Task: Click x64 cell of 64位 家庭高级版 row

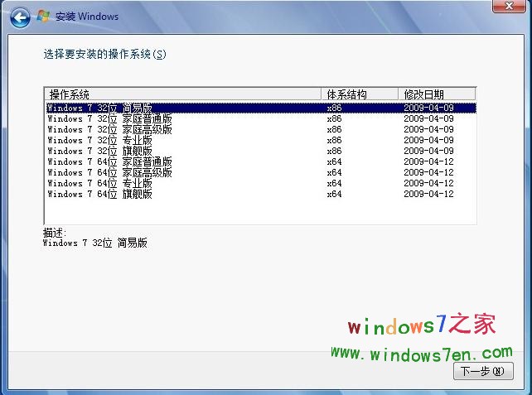Action: pos(334,172)
